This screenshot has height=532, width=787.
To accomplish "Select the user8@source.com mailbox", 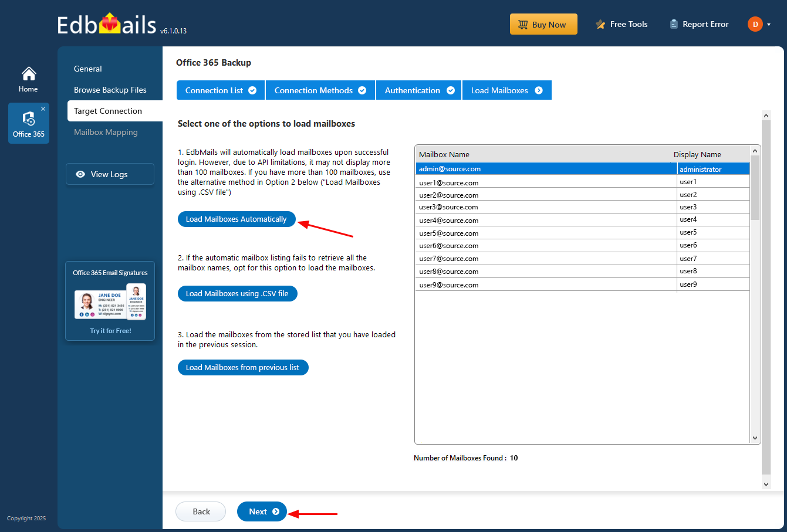I will coord(449,271).
